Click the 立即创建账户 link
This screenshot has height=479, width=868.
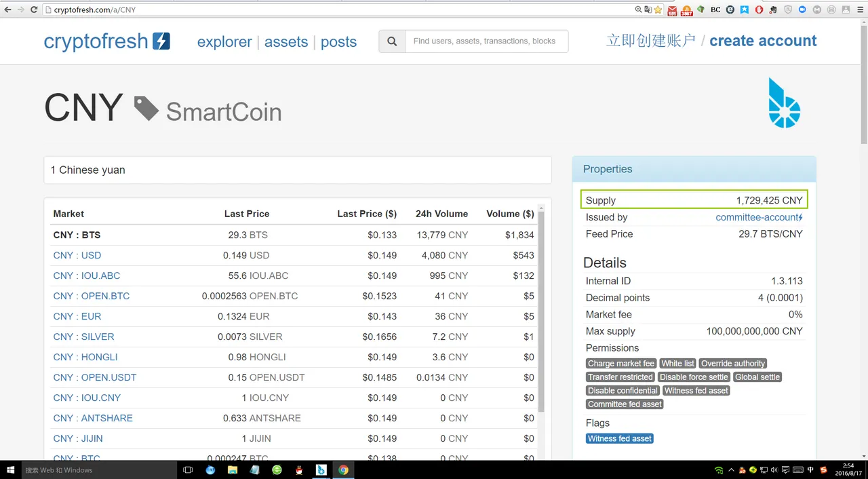651,41
